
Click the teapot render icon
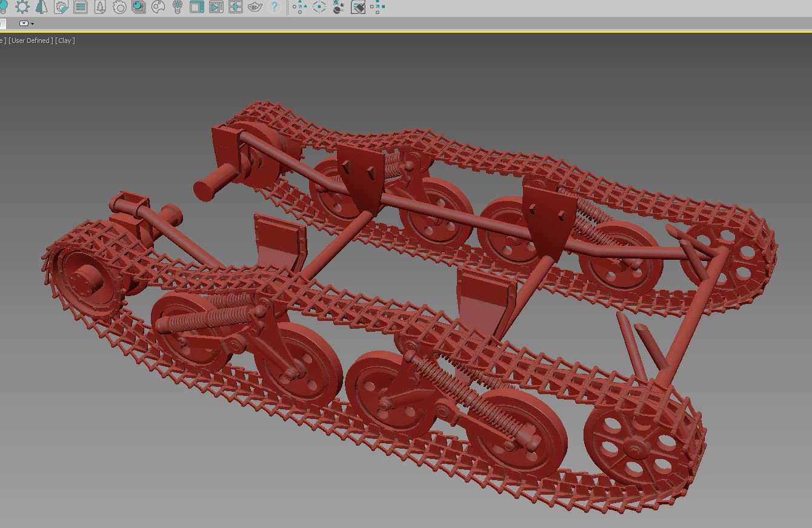pos(255,7)
